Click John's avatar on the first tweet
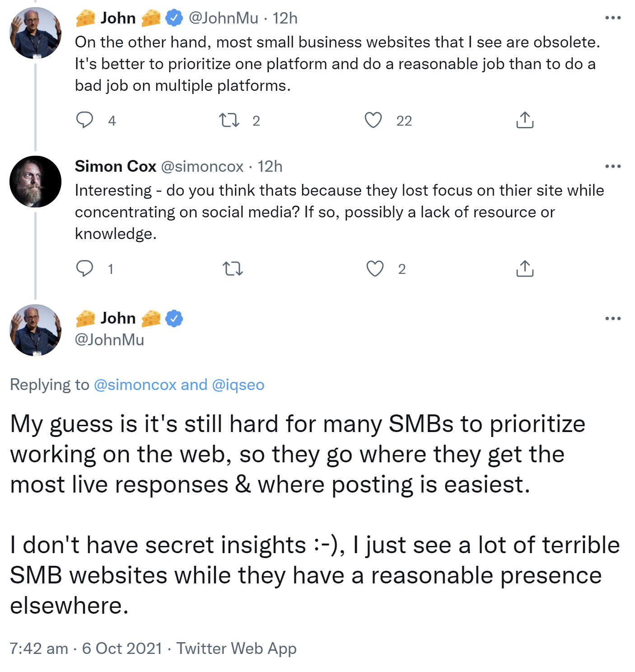635x672 pixels. coord(35,33)
